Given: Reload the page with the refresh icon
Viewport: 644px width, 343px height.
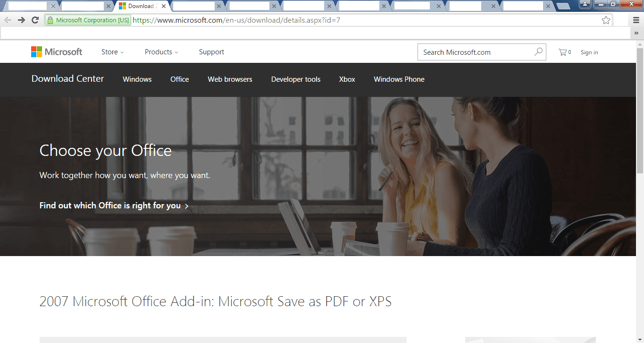Looking at the screenshot, I should point(35,20).
